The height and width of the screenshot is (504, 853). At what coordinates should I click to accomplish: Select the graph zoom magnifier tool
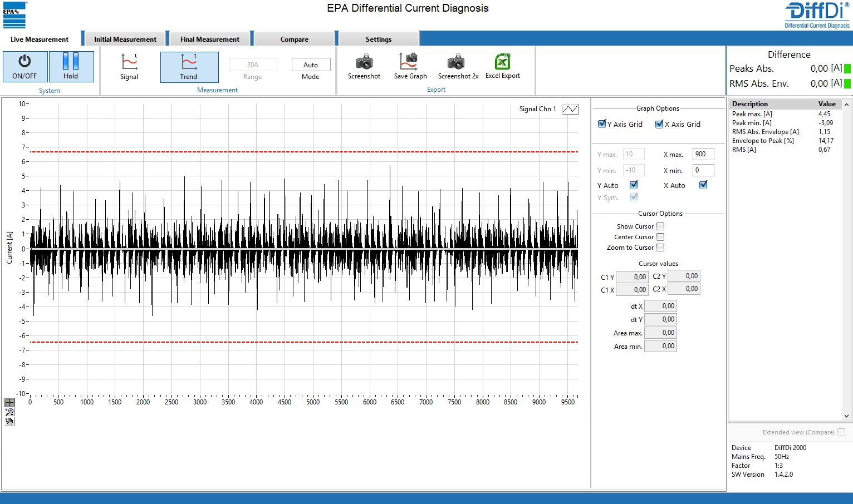click(9, 412)
